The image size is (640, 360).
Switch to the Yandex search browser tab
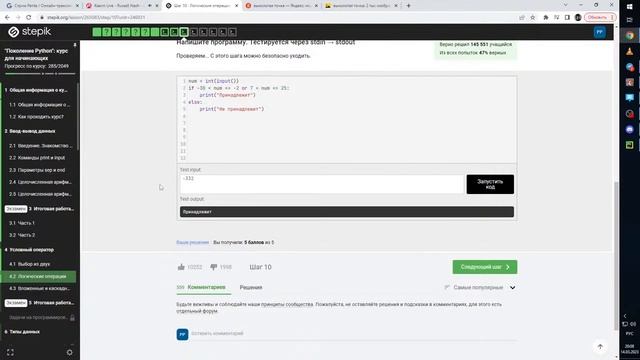pos(281,6)
